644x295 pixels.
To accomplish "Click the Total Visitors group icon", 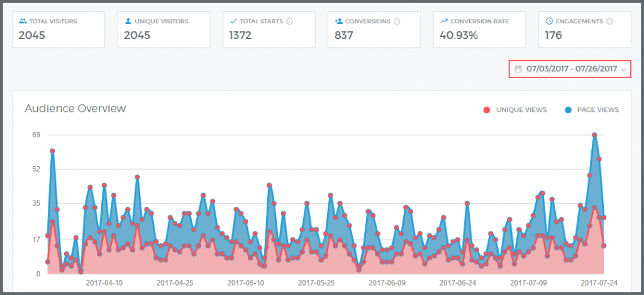I will click(22, 21).
